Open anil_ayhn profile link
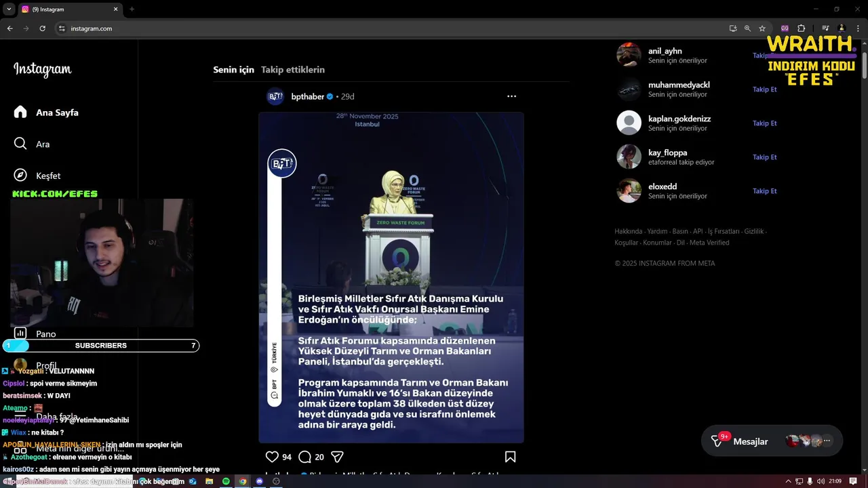 665,51
